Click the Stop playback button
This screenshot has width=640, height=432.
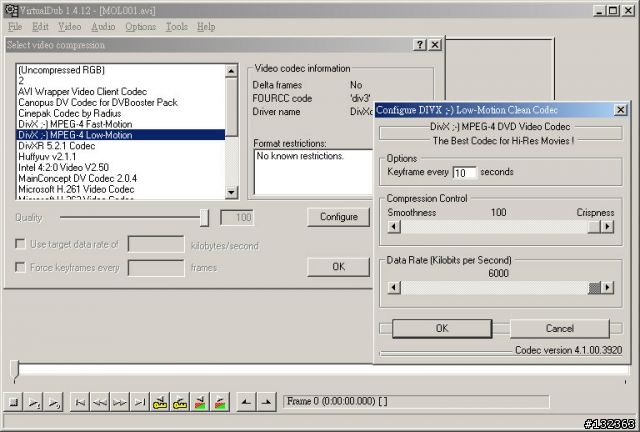13,403
